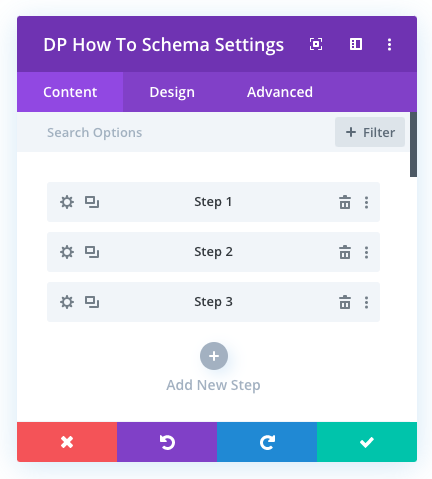Switch to the Design tab
Viewport: 432px width, 479px height.
pyautogui.click(x=172, y=92)
